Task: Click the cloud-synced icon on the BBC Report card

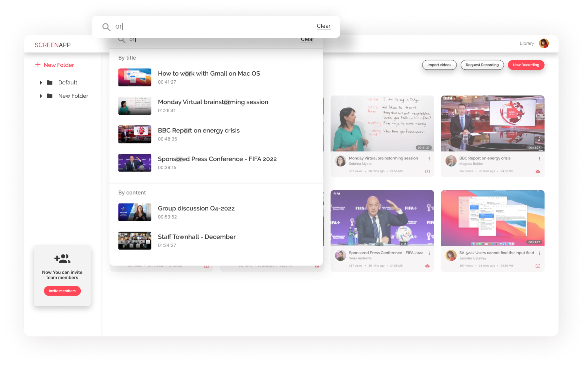Action: (x=538, y=171)
